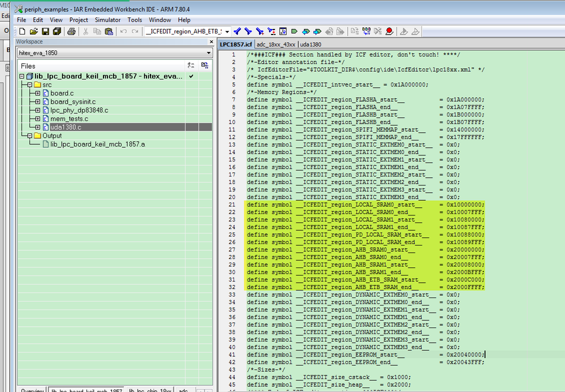Open the Help menu
This screenshot has width=565, height=392.
tap(184, 20)
